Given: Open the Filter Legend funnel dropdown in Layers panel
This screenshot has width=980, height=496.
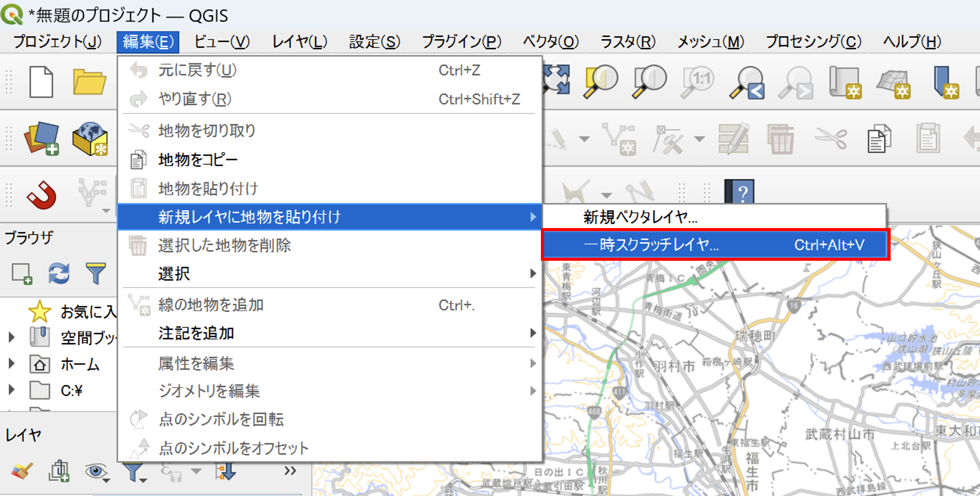Looking at the screenshot, I should point(135,472).
